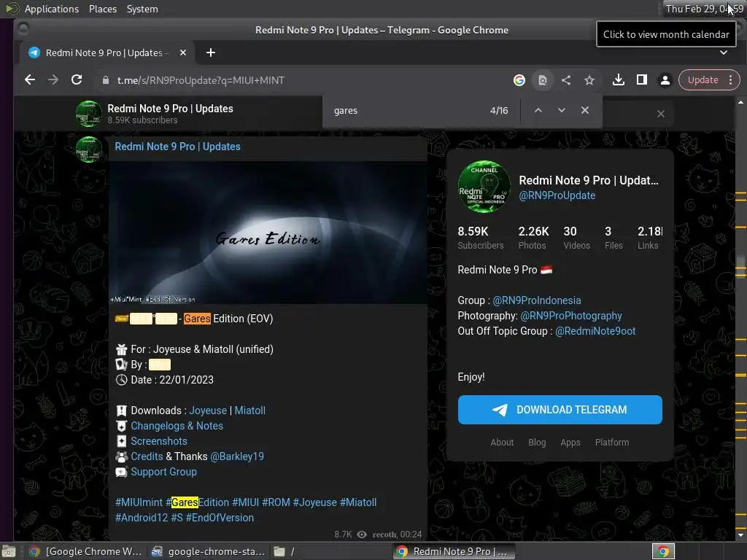The height and width of the screenshot is (560, 747).
Task: Clear the Telegram channel search
Action: 660,114
